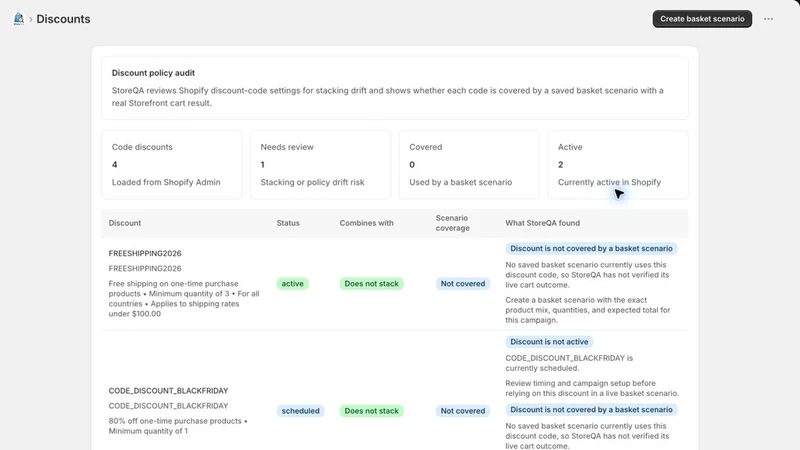Click the not covered finding badge for FREESHIPPING2026
Image resolution: width=800 pixels, height=450 pixels.
pyautogui.click(x=591, y=248)
